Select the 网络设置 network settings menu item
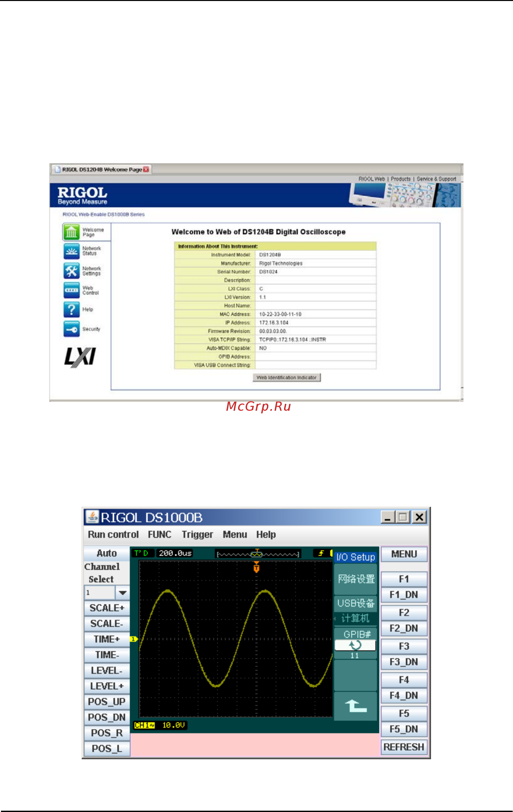This screenshot has height=812, width=513. pos(355,579)
